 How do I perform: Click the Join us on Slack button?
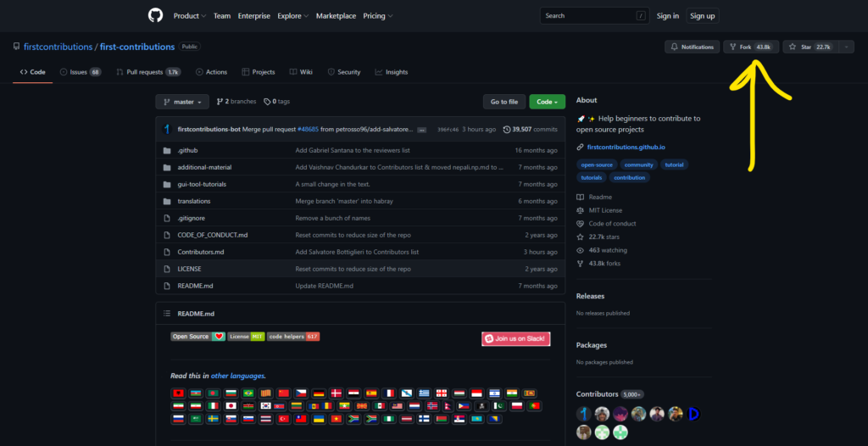516,338
